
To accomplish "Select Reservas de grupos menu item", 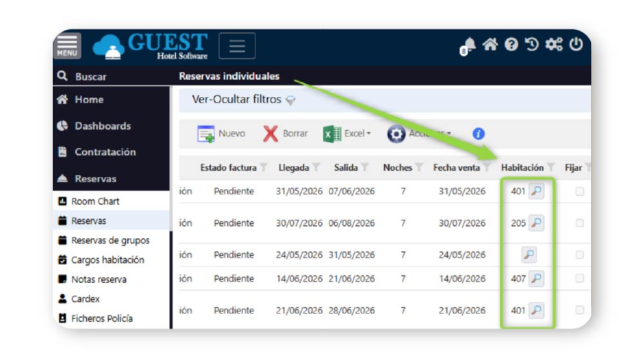I will pyautogui.click(x=109, y=240).
